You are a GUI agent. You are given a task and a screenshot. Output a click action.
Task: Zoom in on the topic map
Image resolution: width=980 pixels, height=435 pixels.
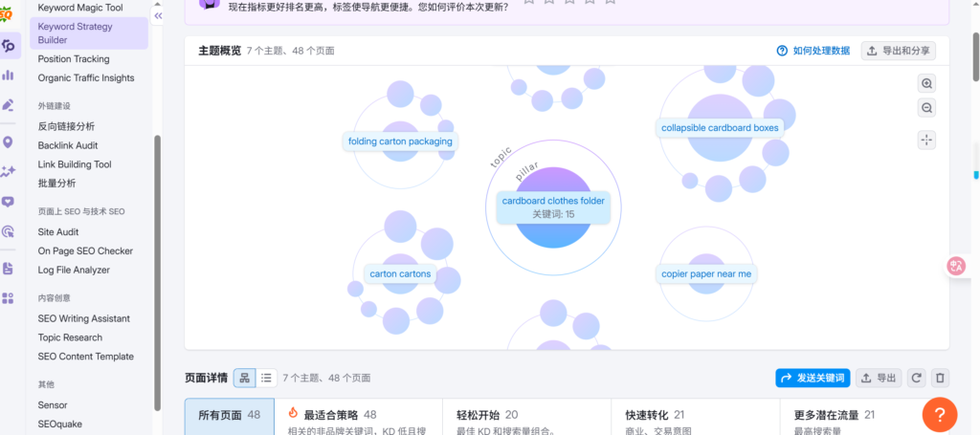click(926, 83)
